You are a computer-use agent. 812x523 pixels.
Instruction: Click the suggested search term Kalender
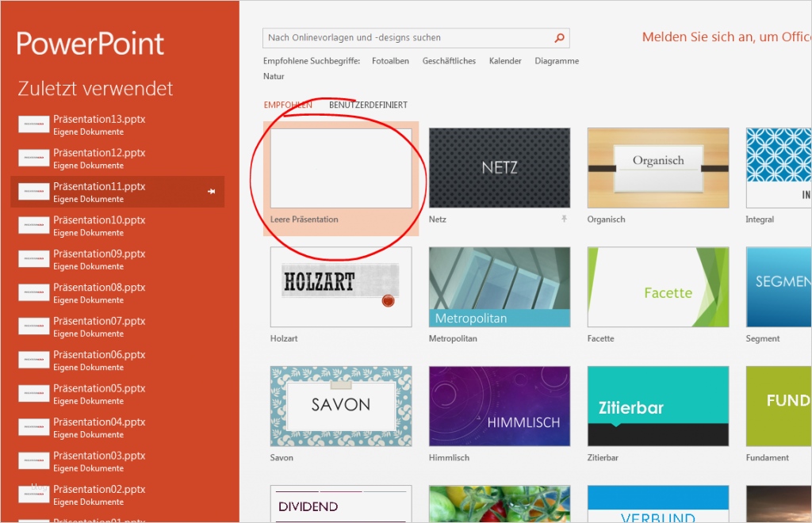click(505, 59)
